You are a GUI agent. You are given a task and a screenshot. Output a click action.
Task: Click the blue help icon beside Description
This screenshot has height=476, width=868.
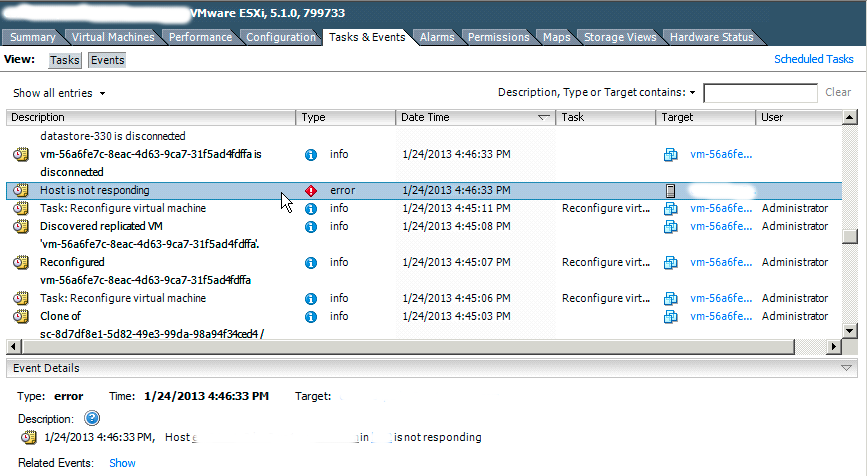click(92, 418)
